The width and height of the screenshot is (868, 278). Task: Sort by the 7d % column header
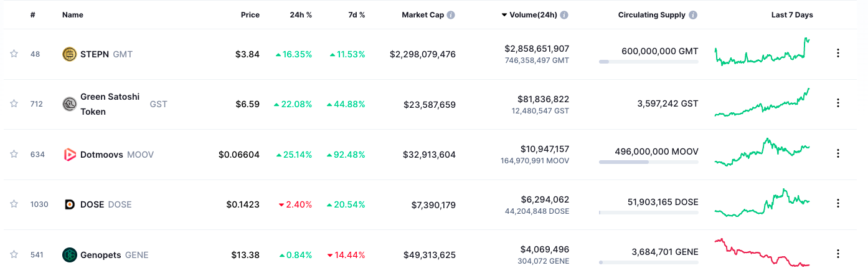(x=357, y=15)
